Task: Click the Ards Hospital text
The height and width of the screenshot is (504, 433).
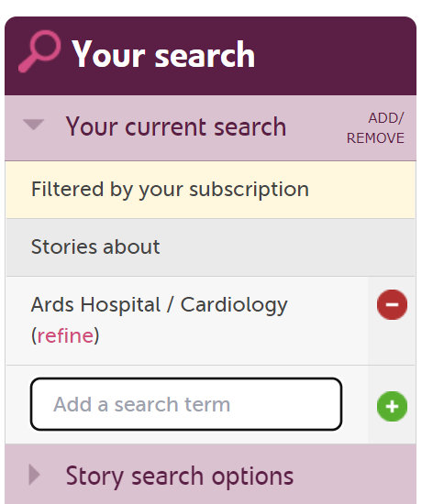Action: pyautogui.click(x=95, y=304)
